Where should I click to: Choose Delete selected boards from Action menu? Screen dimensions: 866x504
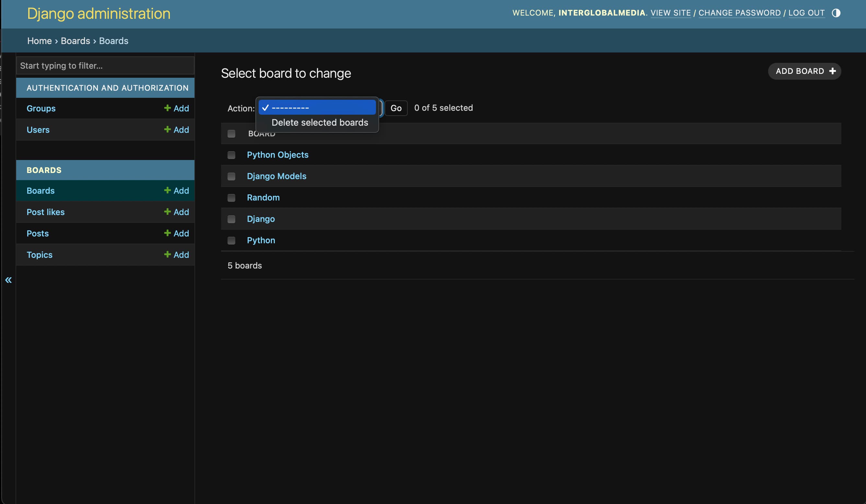320,122
